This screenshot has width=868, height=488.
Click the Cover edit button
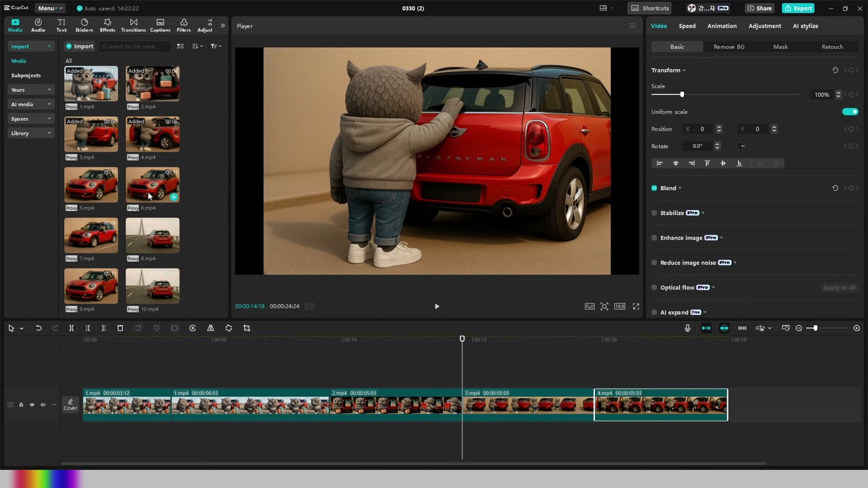coord(70,405)
